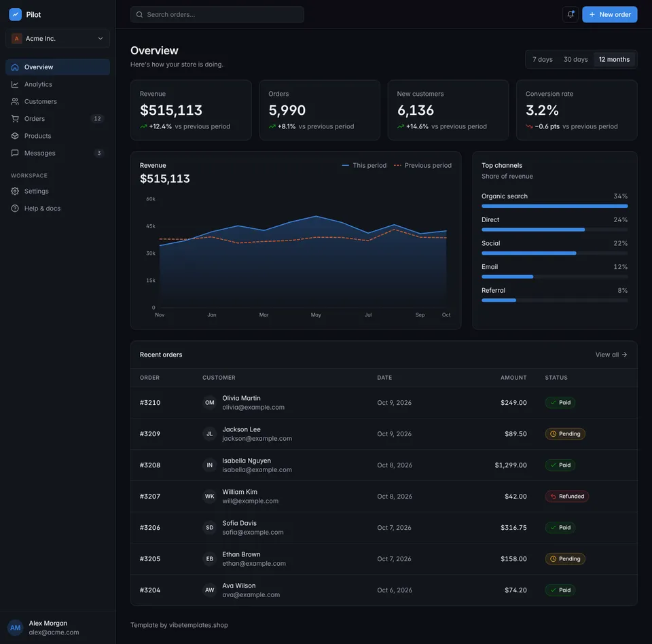The width and height of the screenshot is (652, 644).
Task: Click the Social channel progress bar
Action: (x=555, y=253)
